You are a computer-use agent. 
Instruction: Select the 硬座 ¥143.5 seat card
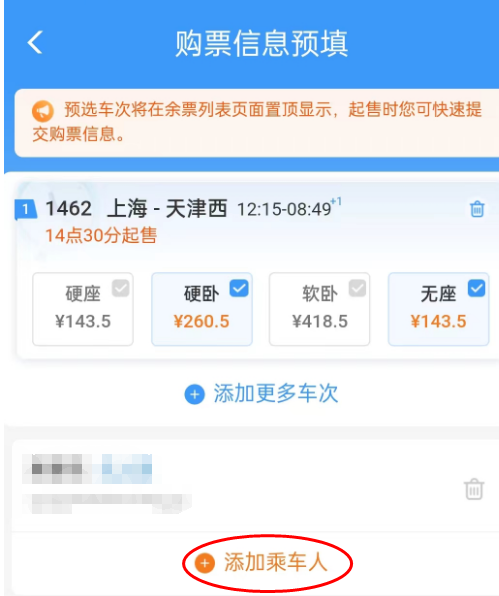[83, 309]
